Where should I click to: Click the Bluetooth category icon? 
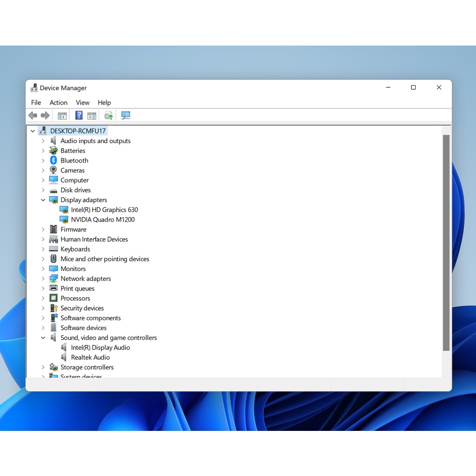(x=53, y=160)
